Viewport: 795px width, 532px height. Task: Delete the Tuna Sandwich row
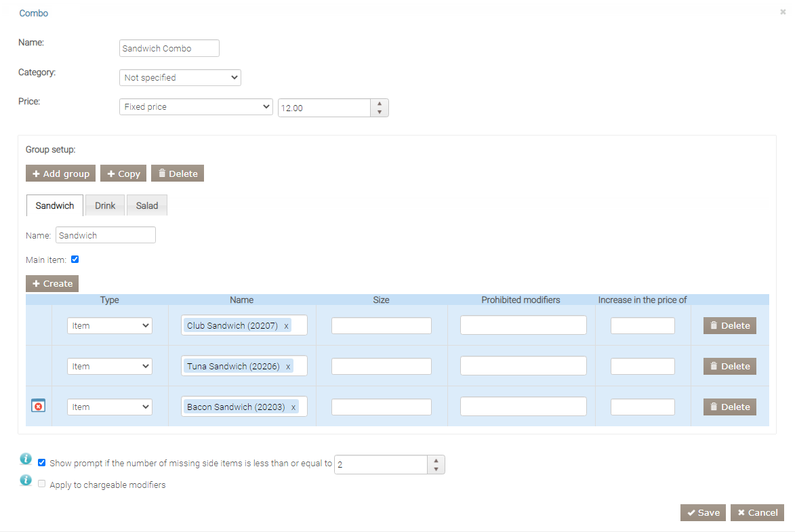pyautogui.click(x=729, y=366)
